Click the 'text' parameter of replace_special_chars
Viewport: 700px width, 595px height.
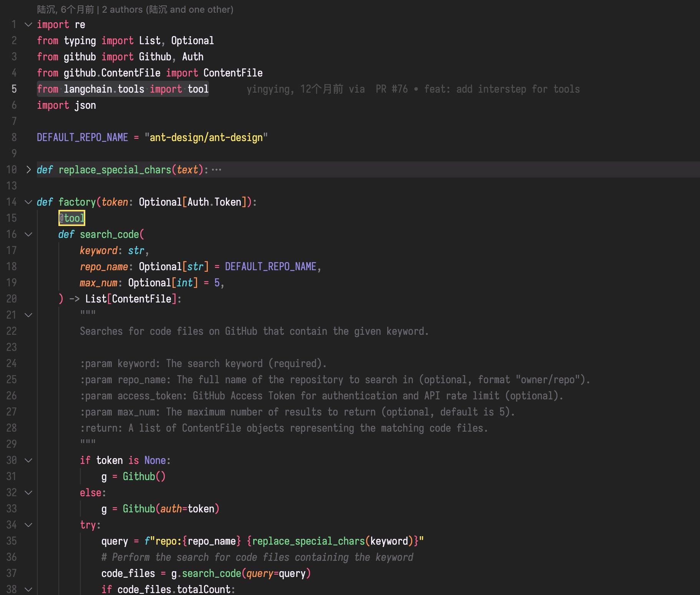[x=187, y=170]
